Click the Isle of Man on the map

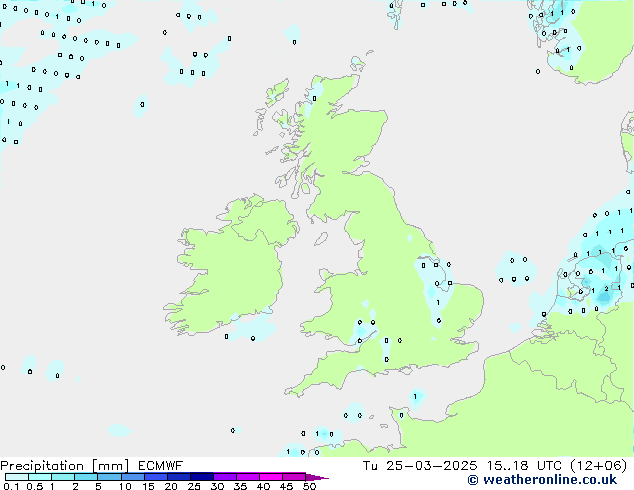(320, 238)
